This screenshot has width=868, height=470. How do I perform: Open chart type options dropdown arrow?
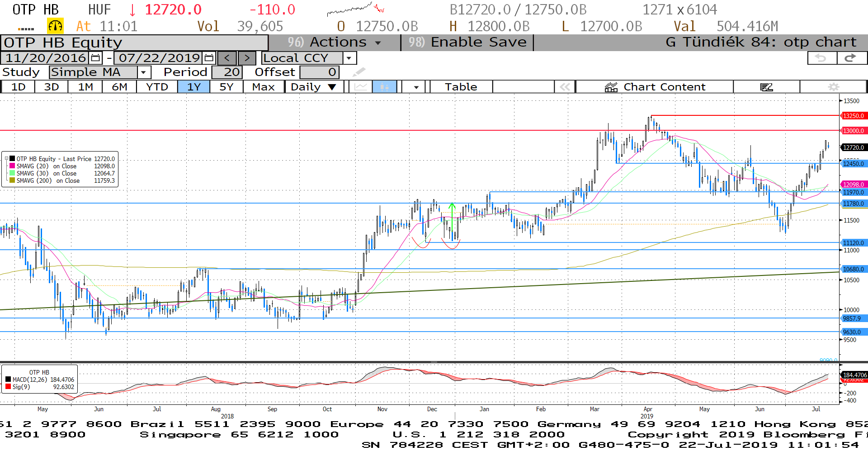click(416, 87)
